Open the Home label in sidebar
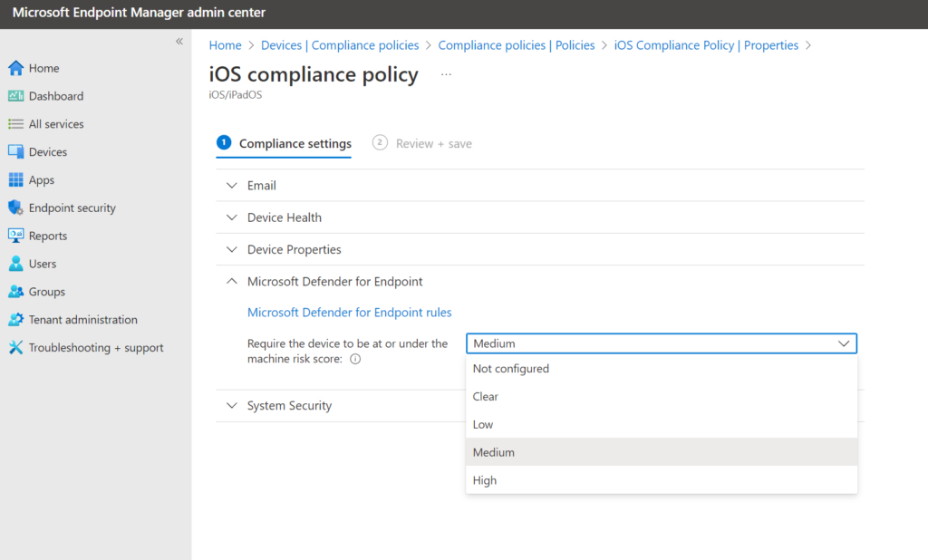928x560 pixels. pyautogui.click(x=43, y=68)
